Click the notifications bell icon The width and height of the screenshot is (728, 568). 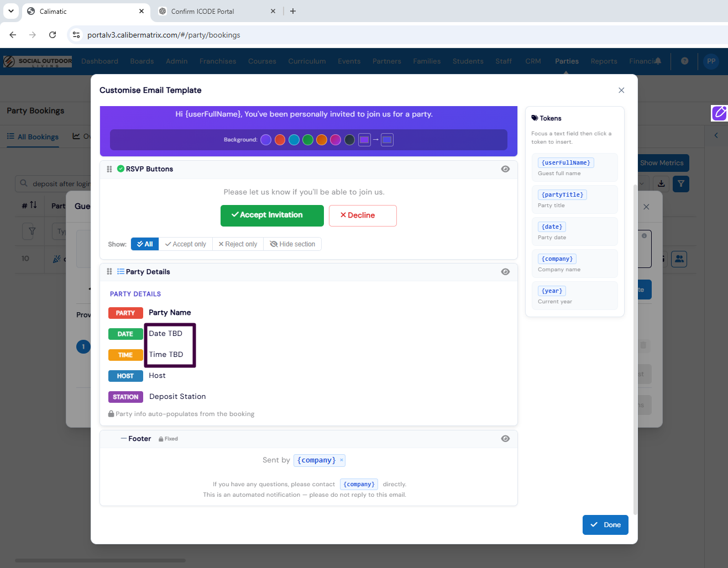click(658, 61)
